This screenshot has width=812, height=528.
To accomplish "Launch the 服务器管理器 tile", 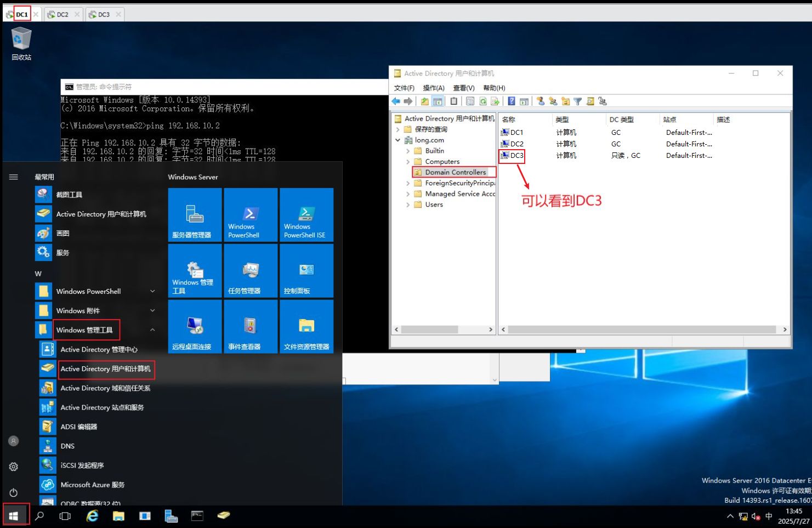I will coord(195,215).
